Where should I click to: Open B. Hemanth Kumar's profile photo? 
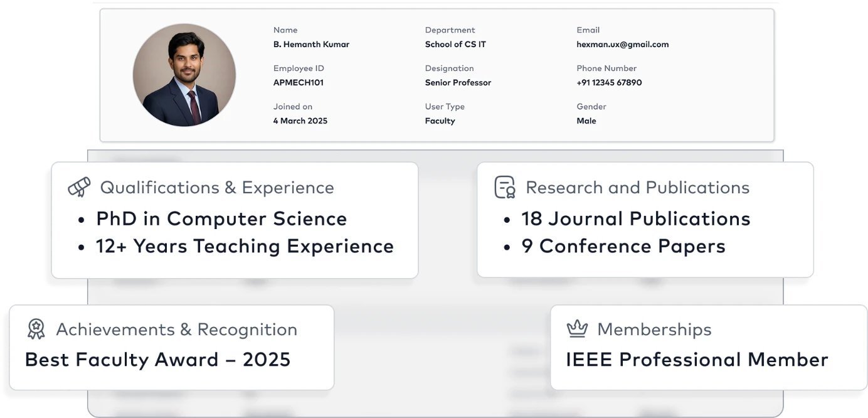184,75
